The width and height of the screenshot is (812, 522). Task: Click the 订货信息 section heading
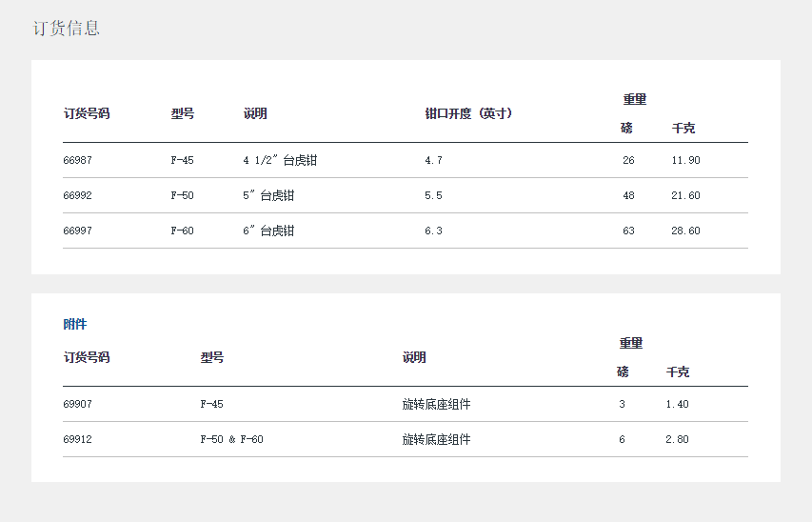[67, 29]
